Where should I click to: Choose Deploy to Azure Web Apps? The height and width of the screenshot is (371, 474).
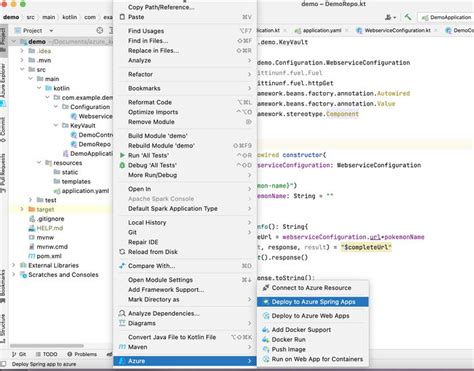point(313,316)
